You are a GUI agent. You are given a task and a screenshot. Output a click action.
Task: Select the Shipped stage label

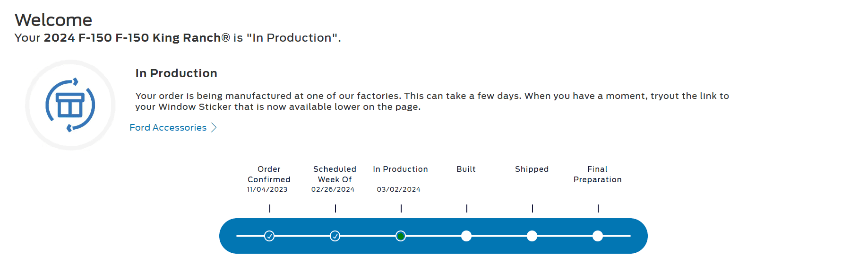(532, 169)
